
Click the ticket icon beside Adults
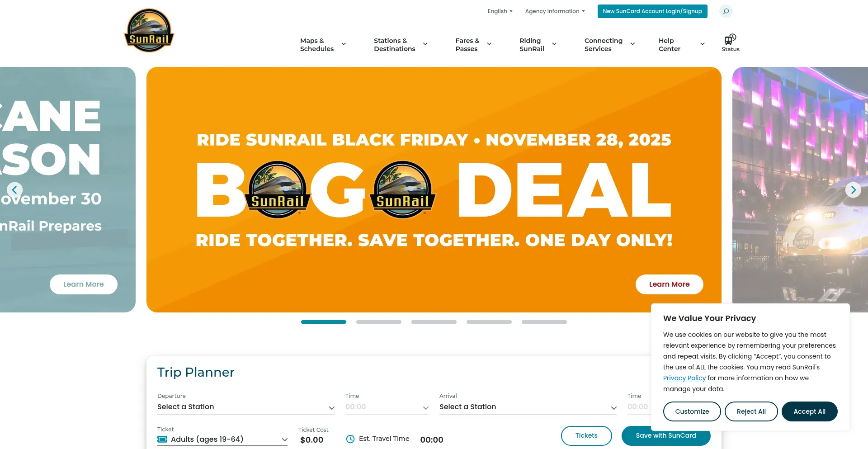[162, 439]
